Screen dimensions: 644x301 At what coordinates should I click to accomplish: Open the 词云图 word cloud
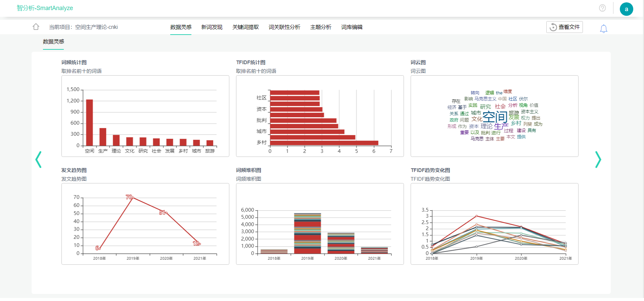tap(495, 116)
